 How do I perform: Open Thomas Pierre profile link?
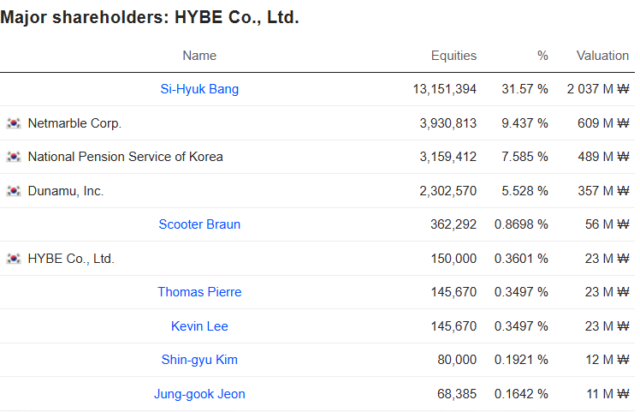click(x=199, y=292)
